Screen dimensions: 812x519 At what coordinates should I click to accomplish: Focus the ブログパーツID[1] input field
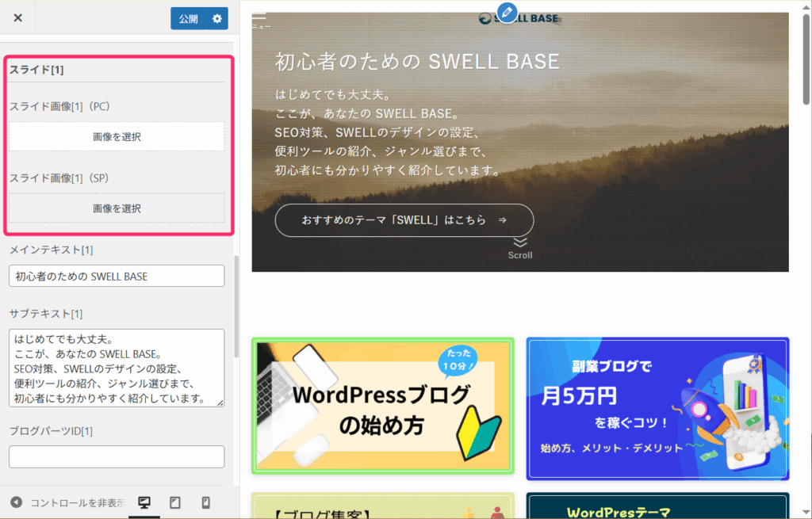117,457
